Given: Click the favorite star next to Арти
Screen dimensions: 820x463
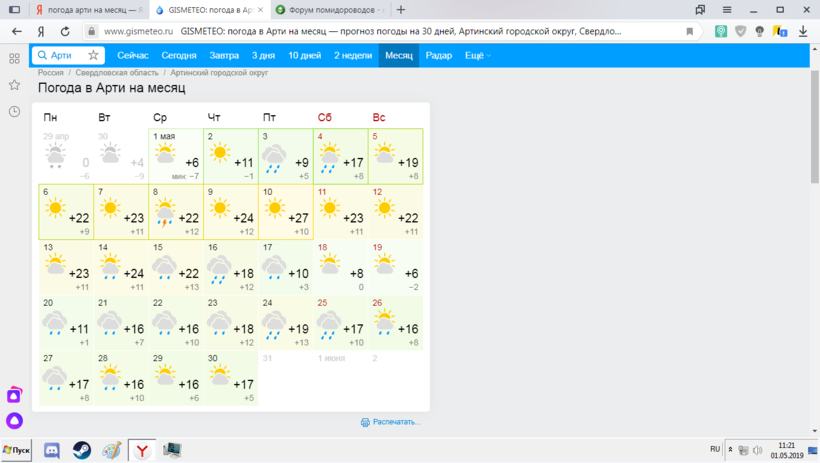Looking at the screenshot, I should [93, 55].
